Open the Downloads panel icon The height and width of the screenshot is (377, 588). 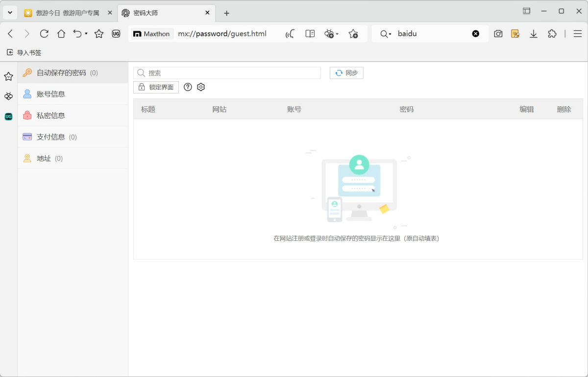tap(534, 34)
